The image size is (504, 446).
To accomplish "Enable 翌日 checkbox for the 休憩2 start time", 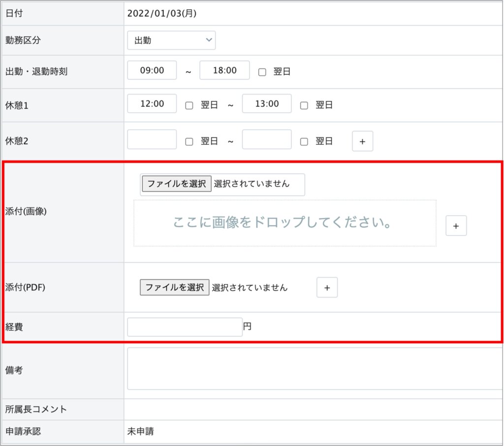I will coord(189,142).
